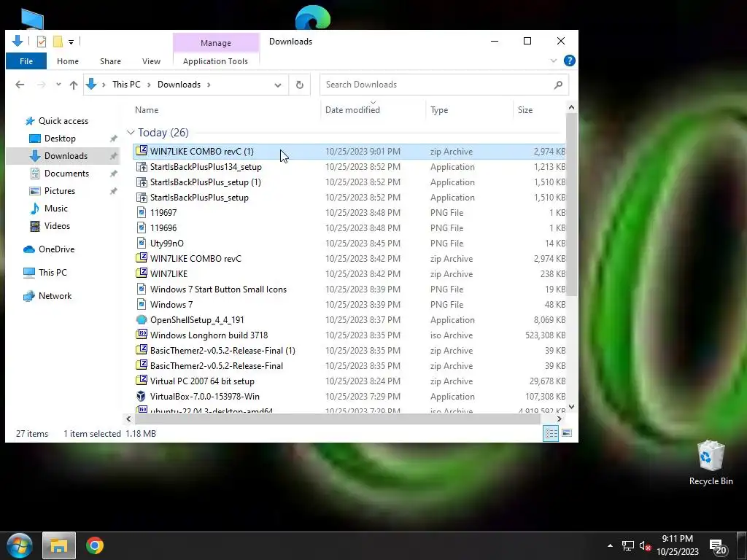The image size is (747, 560).
Task: Select the VirtualBox-7.0.0-153978-Win cube icon
Action: [142, 396]
